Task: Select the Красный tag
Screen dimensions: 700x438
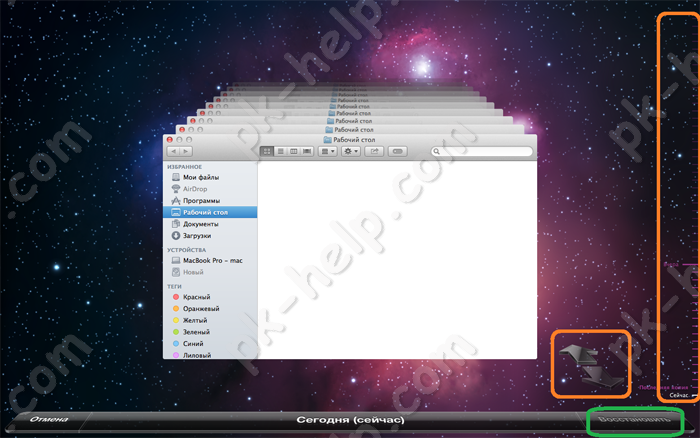Action: [x=210, y=297]
